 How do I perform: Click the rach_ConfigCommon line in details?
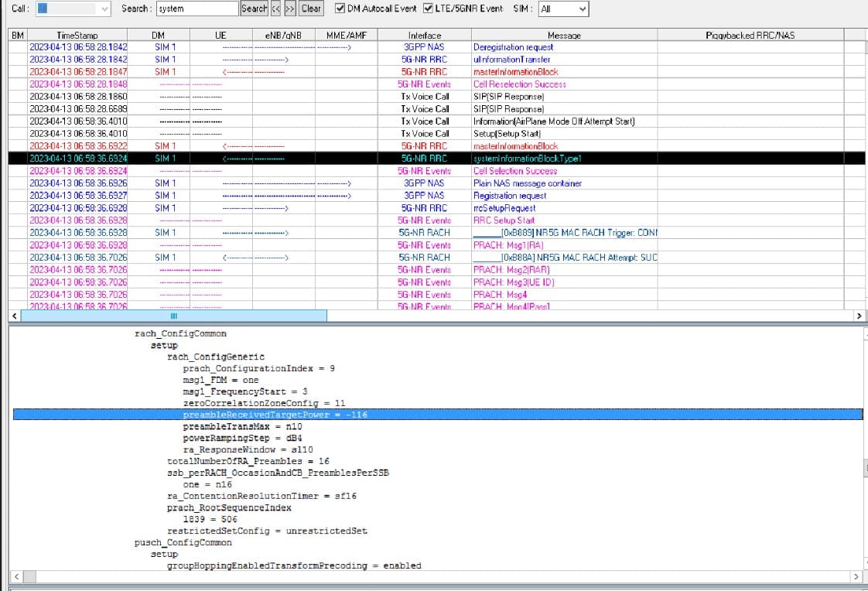[180, 333]
